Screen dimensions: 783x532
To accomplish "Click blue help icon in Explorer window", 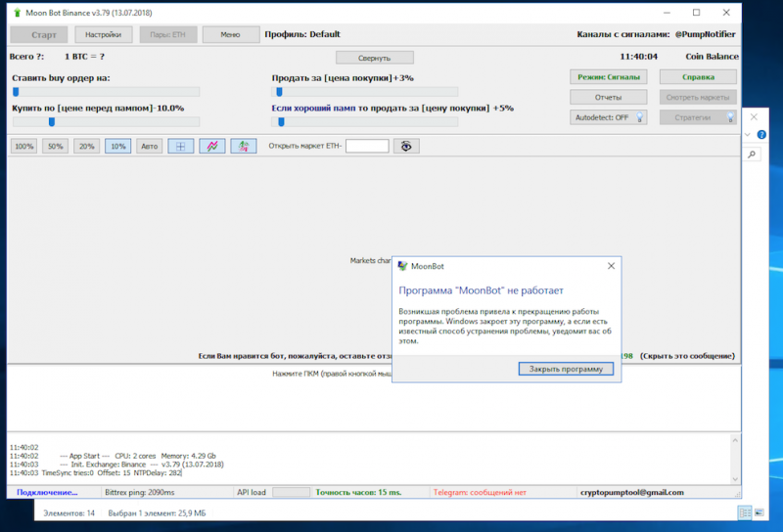I will [761, 134].
